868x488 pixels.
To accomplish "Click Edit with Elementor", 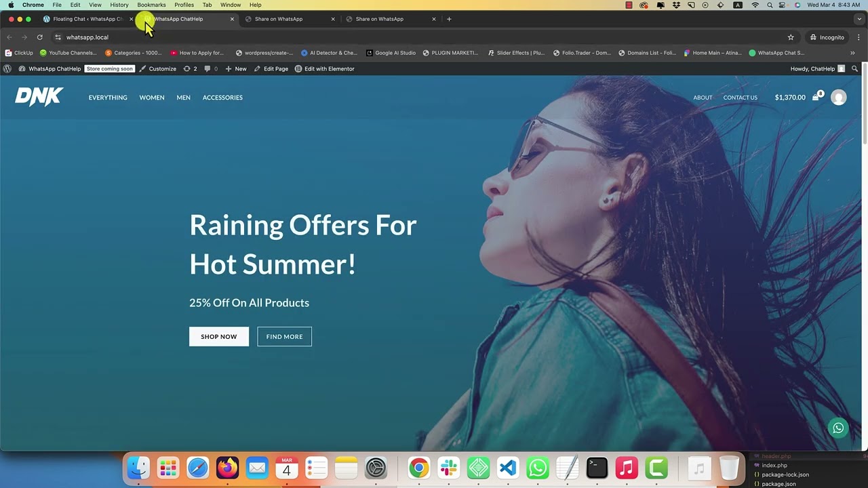I will 325,68.
